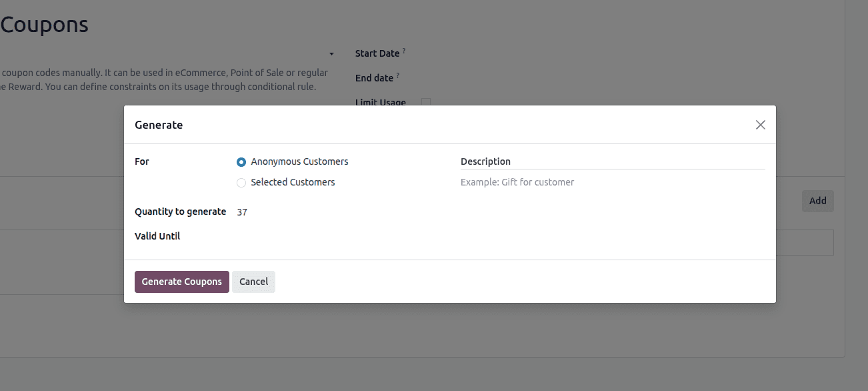Click the For field label
The width and height of the screenshot is (868, 391).
click(141, 161)
